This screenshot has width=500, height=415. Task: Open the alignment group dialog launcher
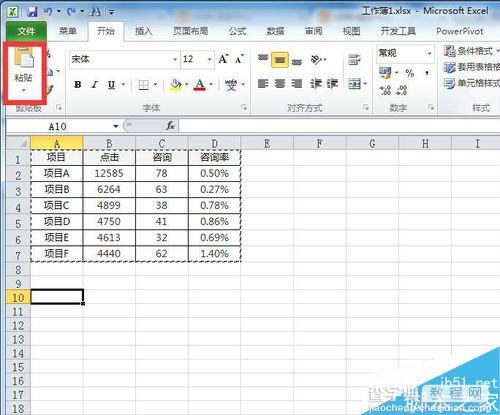click(366, 107)
